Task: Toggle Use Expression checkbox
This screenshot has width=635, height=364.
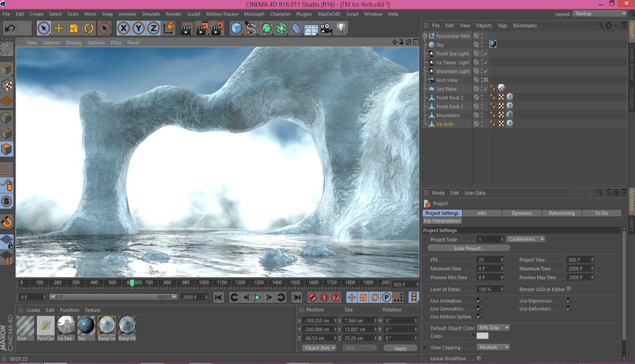Action: 569,301
